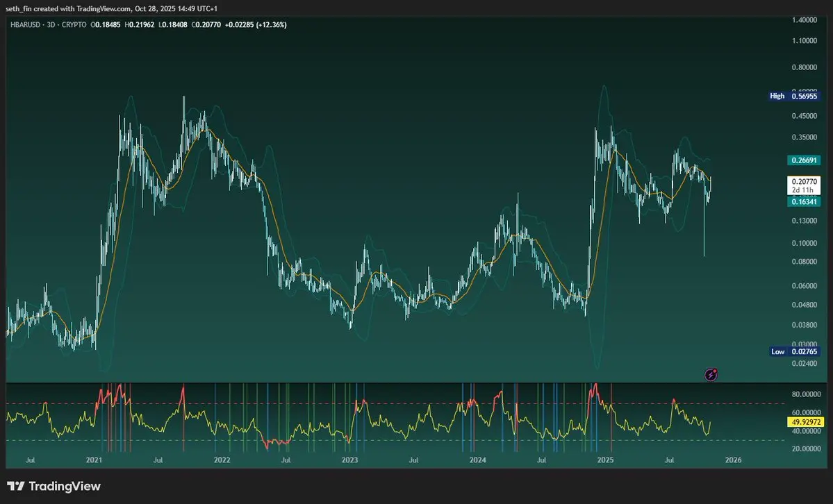Click the 0.06000 price axis label

click(805, 286)
